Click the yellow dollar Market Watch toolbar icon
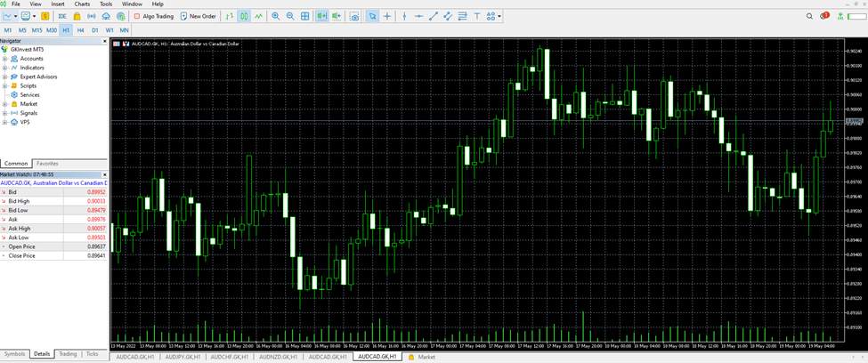Viewport: 868px width, 363px height. pyautogui.click(x=45, y=16)
